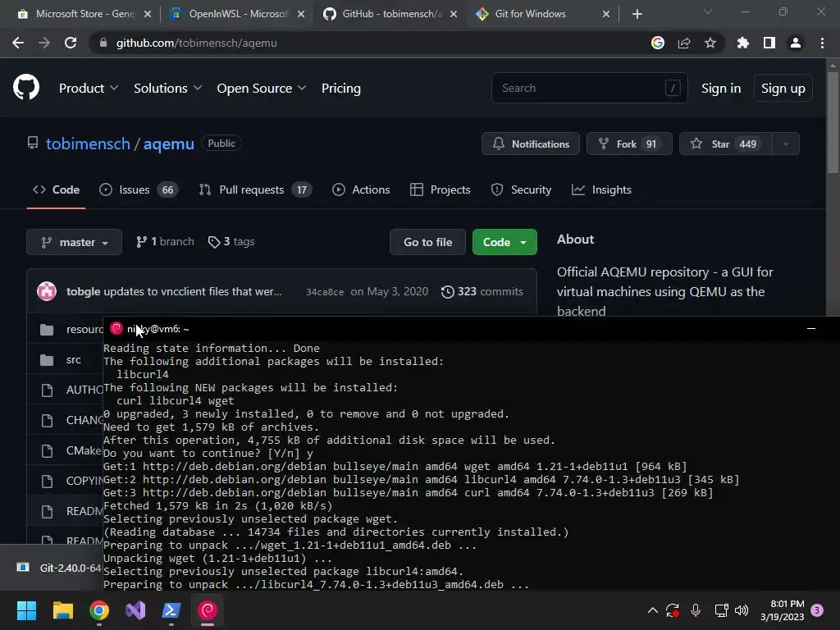This screenshot has height=630, width=840.
Task: Open the star lists dropdown arrow
Action: point(785,144)
